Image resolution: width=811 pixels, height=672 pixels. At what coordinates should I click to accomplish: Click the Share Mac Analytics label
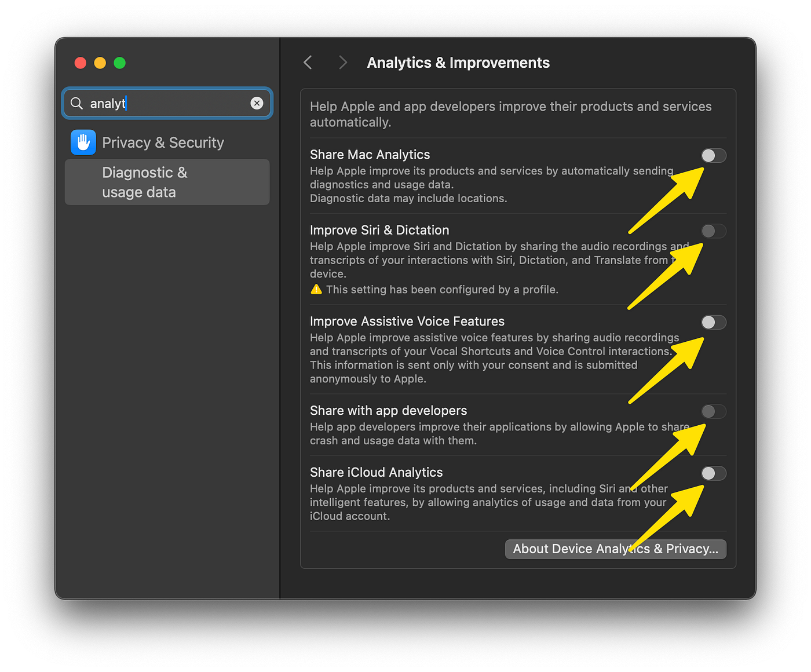(x=370, y=155)
